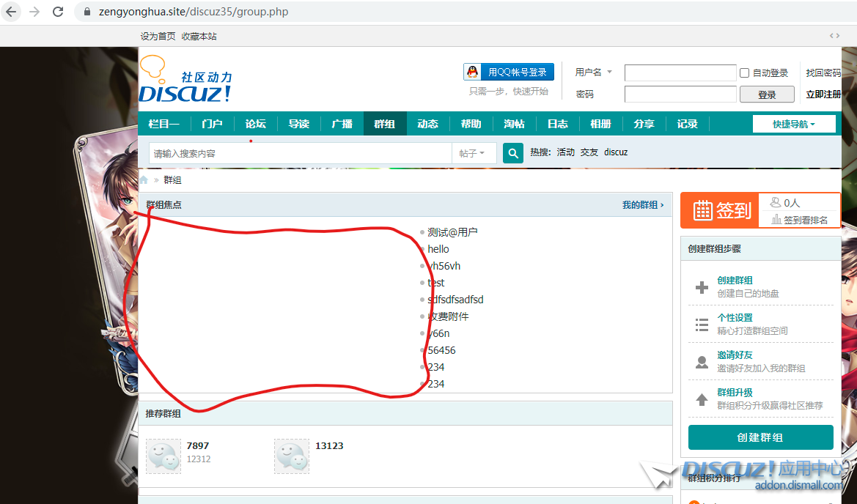Click the plus icon for creating a group
Viewport: 857px width, 504px height.
pyautogui.click(x=702, y=287)
